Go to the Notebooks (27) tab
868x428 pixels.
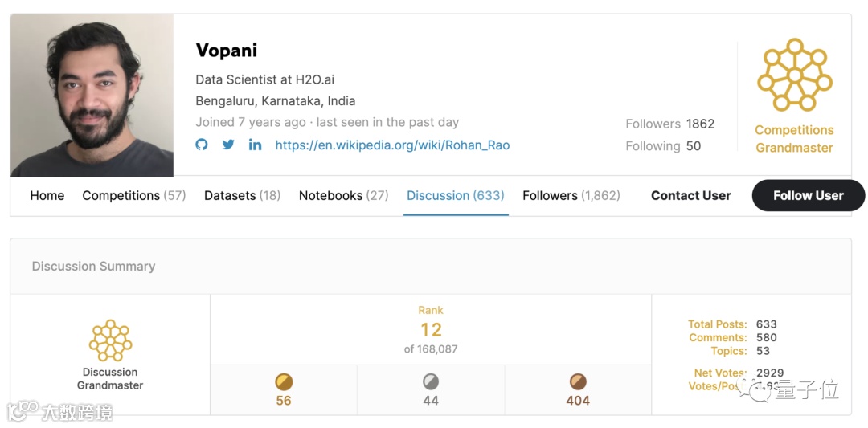coord(343,195)
